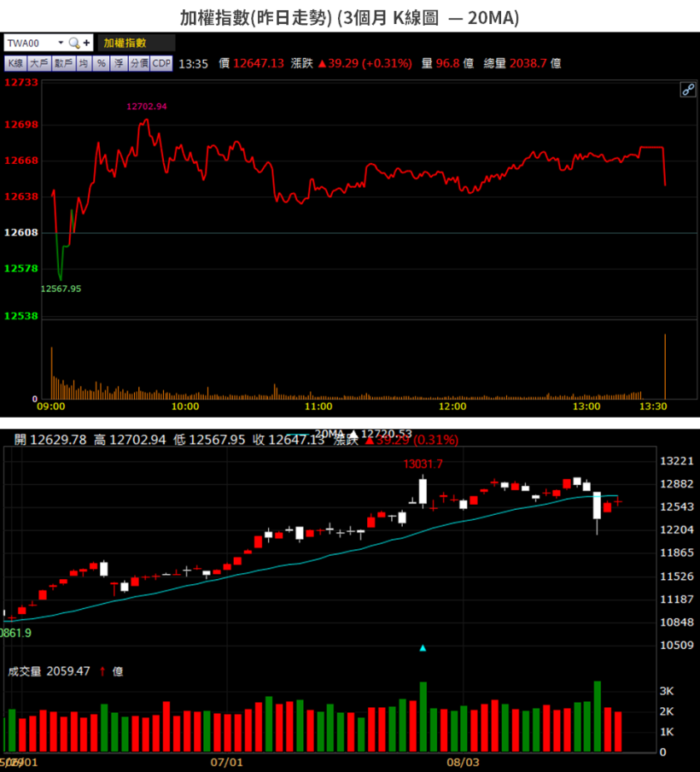This screenshot has width=700, height=772.
Task: Select the CDP button
Action: (161, 63)
